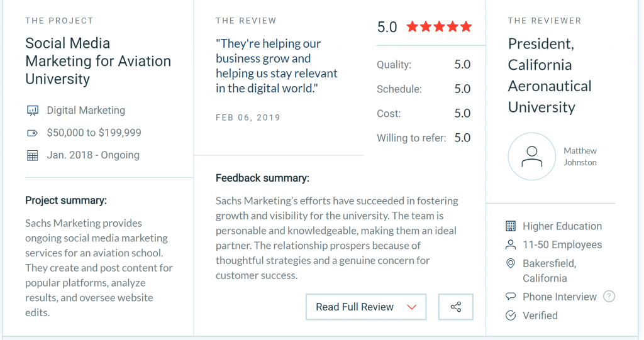Screen dimensions: 644x340
Task: Click the five red stars rating
Action: click(x=439, y=27)
